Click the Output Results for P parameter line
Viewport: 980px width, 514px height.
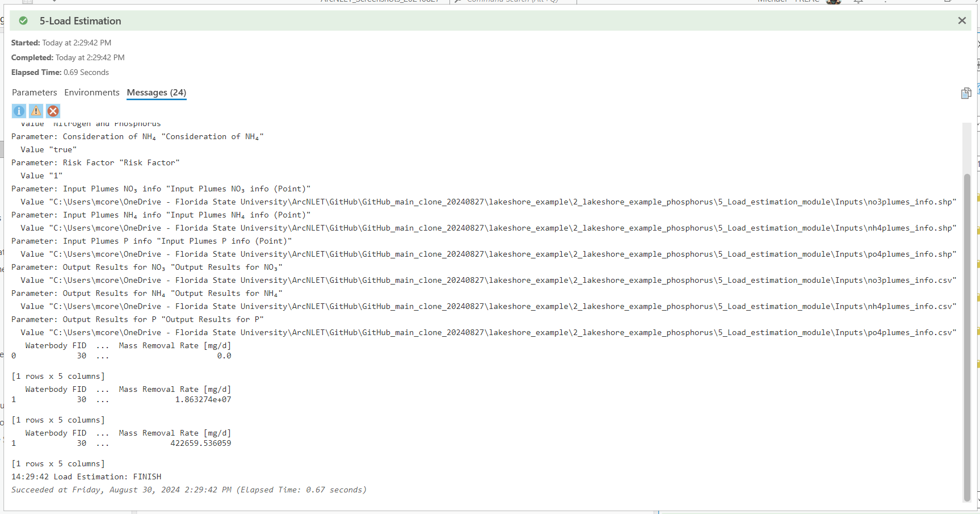pos(137,319)
